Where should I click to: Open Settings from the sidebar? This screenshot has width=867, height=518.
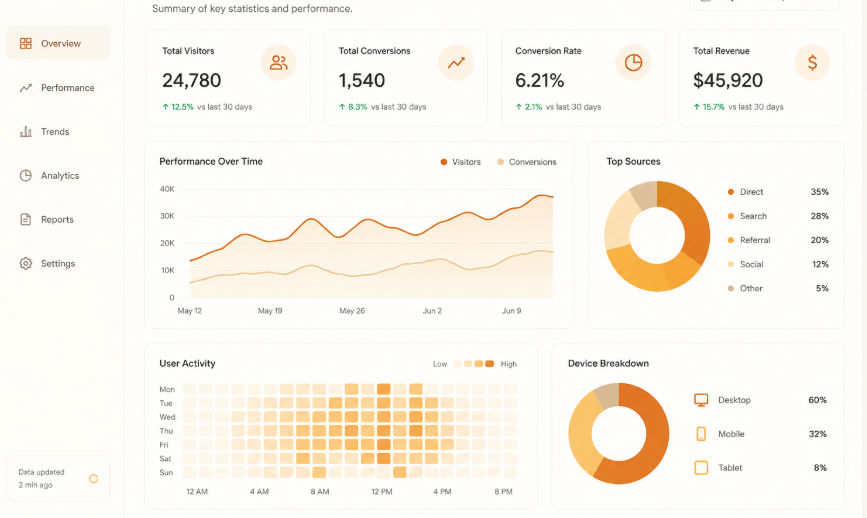[58, 263]
